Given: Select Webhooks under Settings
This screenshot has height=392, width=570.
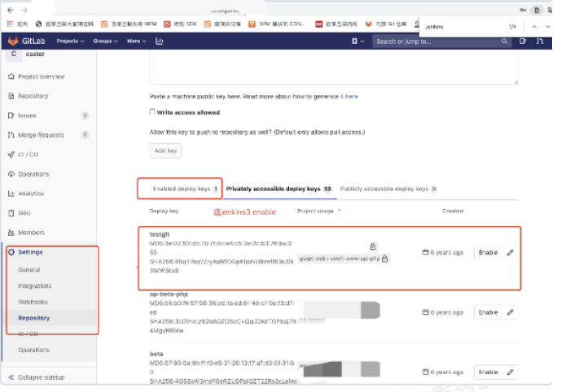Looking at the screenshot, I should (33, 302).
